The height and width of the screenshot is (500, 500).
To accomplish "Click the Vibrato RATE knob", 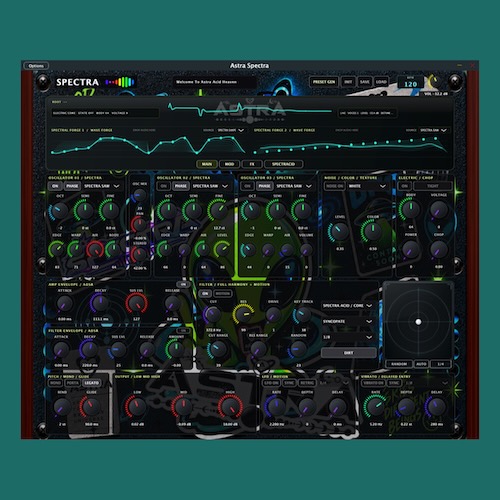I will 375,407.
